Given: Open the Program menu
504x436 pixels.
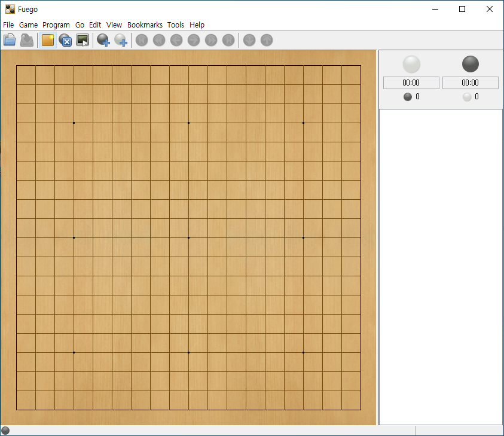Looking at the screenshot, I should [56, 25].
